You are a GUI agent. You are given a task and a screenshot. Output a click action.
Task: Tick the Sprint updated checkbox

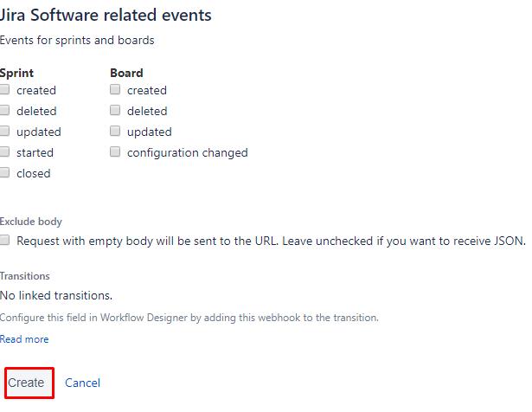[4, 131]
